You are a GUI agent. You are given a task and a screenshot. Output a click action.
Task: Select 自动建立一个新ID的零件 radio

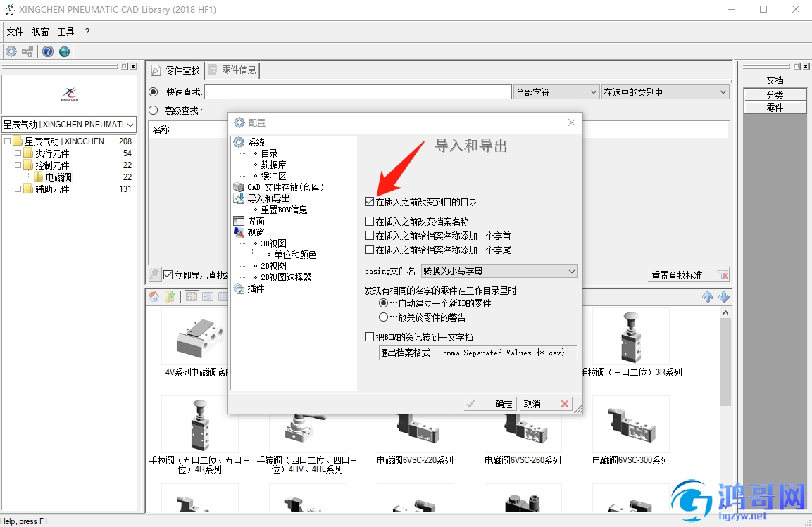383,303
